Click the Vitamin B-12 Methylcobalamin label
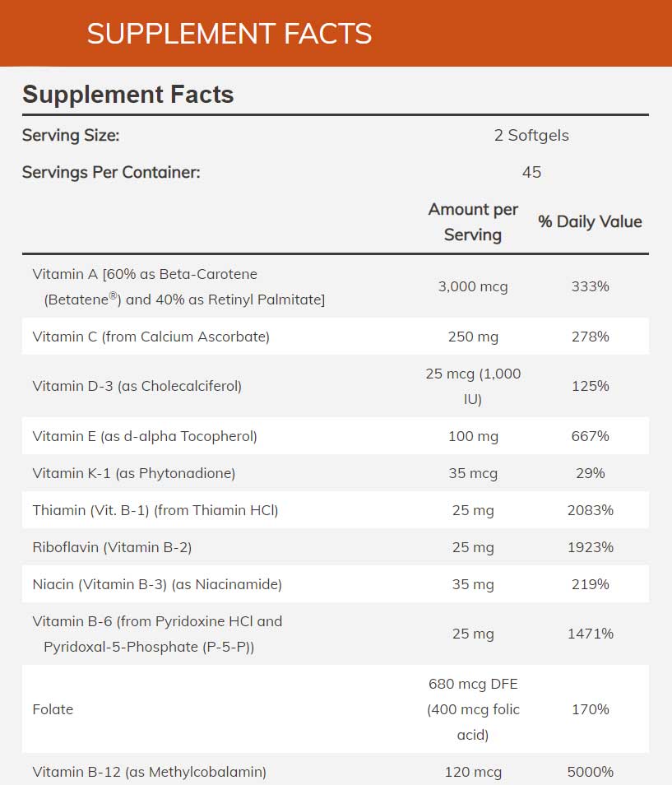The image size is (672, 785). pyautogui.click(x=150, y=772)
